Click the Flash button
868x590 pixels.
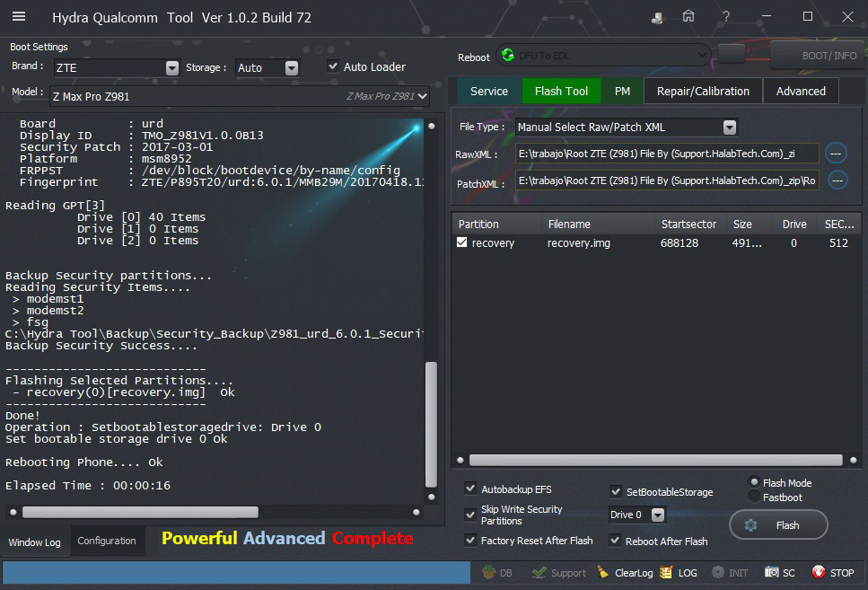[778, 524]
